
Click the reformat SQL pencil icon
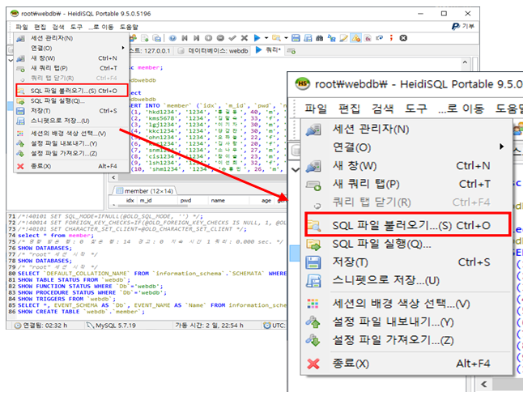click(x=343, y=38)
